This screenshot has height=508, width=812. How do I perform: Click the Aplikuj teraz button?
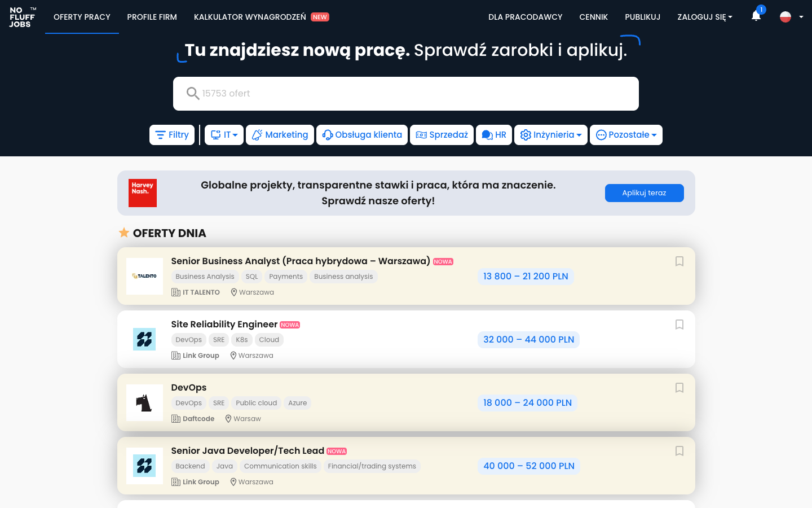pos(644,193)
